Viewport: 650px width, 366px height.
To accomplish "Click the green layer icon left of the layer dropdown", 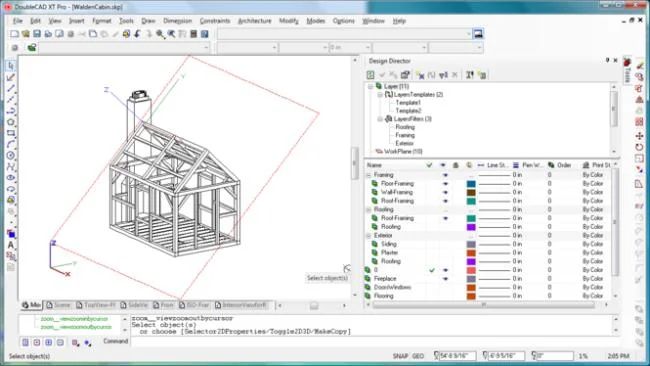I will [32, 48].
